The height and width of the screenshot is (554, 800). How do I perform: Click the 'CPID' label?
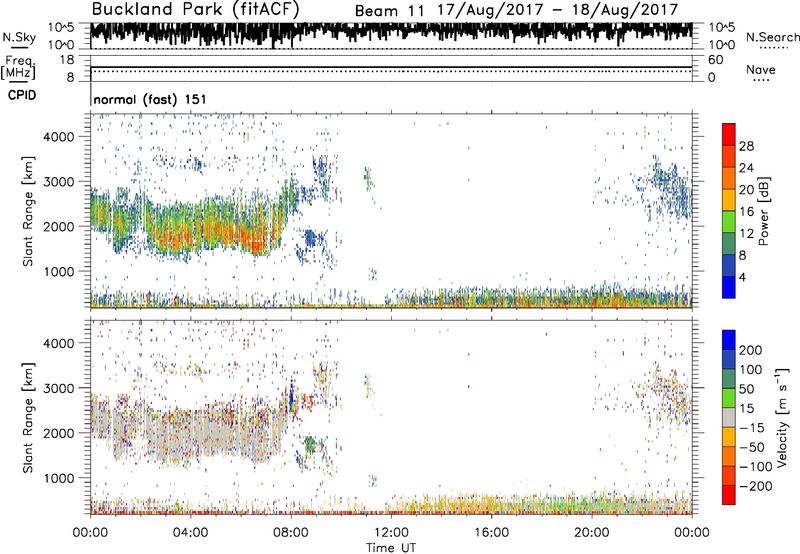point(22,95)
